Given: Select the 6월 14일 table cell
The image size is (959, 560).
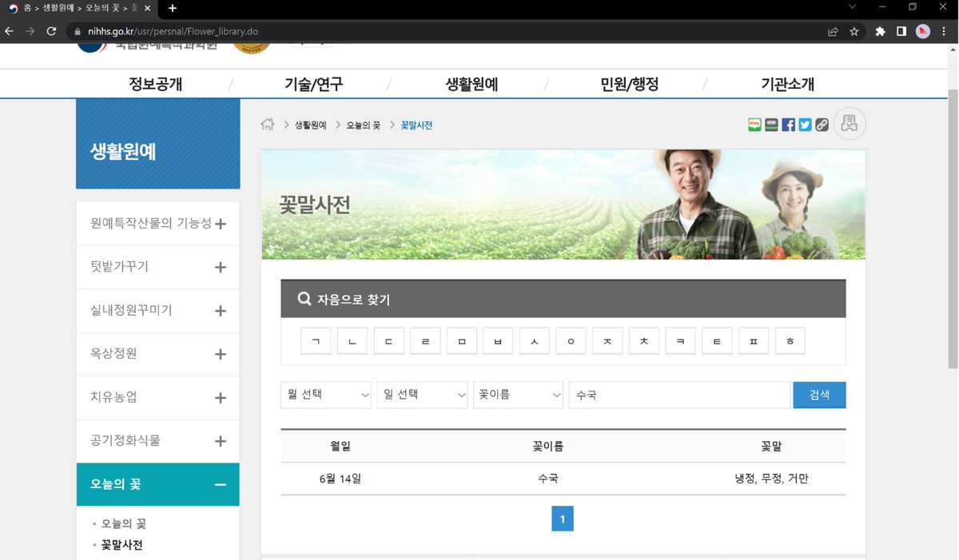Looking at the screenshot, I should [x=340, y=479].
